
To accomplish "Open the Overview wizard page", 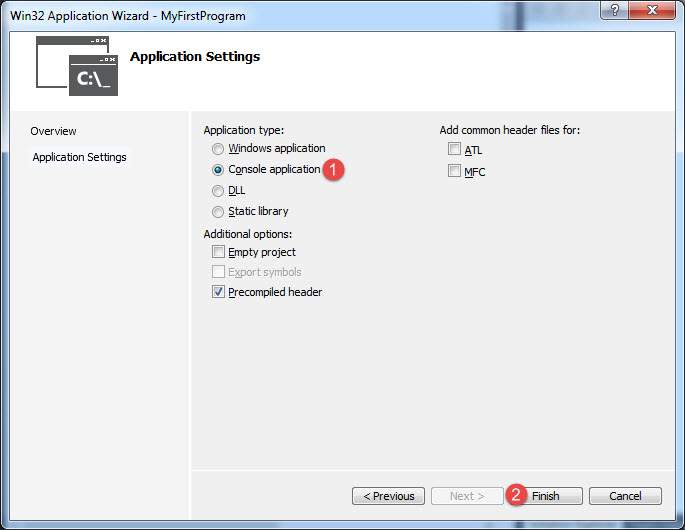I will (x=53, y=131).
